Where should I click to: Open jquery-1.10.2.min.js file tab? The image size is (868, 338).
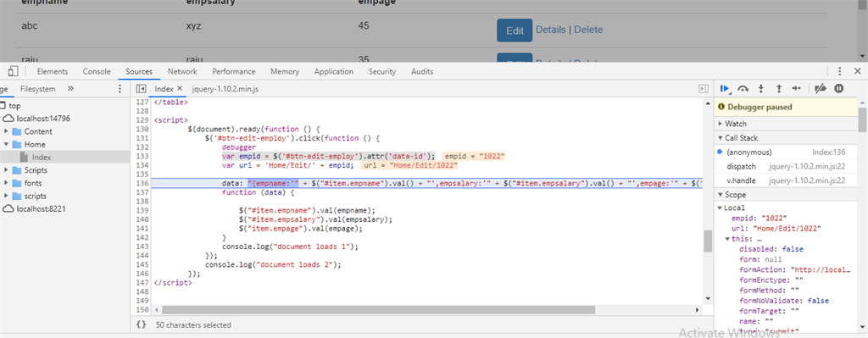(225, 88)
